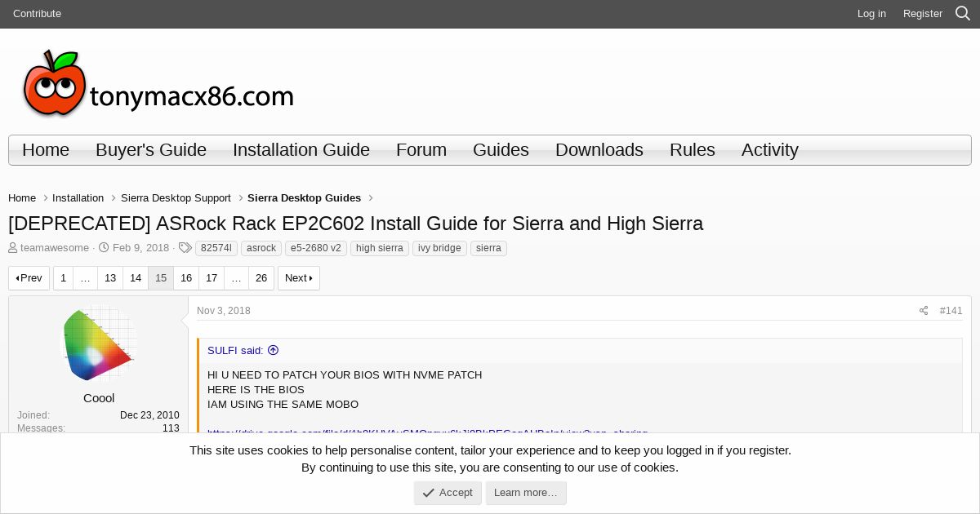Image resolution: width=980 pixels, height=514 pixels.
Task: Go to Home in main navigation
Action: [x=46, y=150]
